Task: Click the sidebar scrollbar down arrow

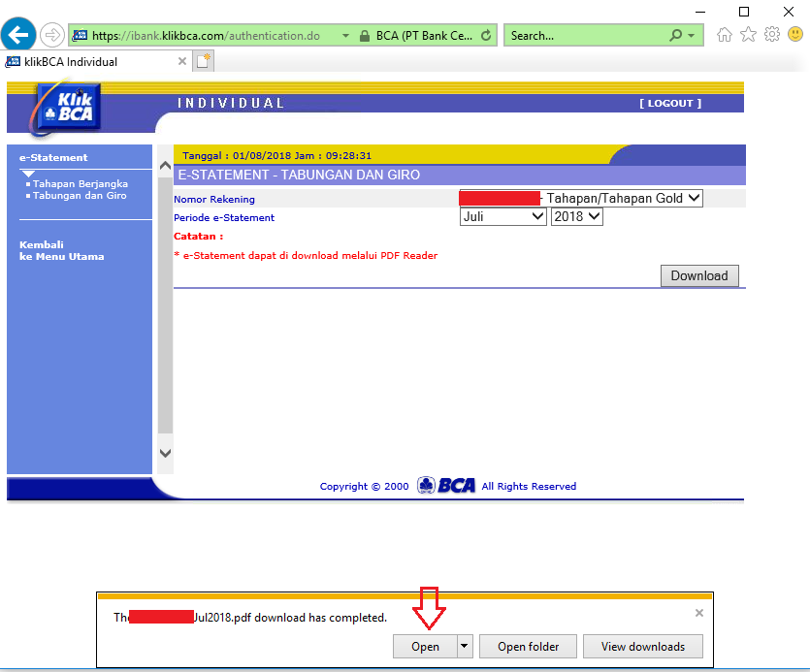Action: (x=165, y=453)
